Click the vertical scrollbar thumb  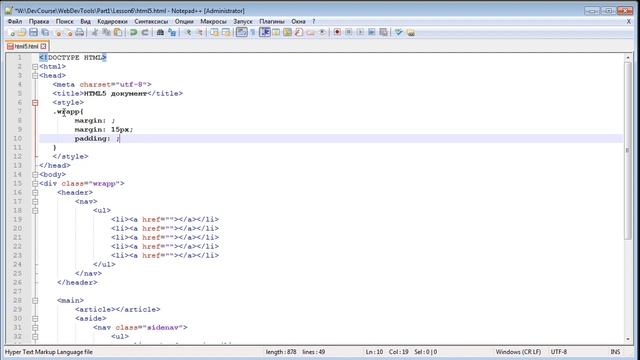(x=628, y=150)
